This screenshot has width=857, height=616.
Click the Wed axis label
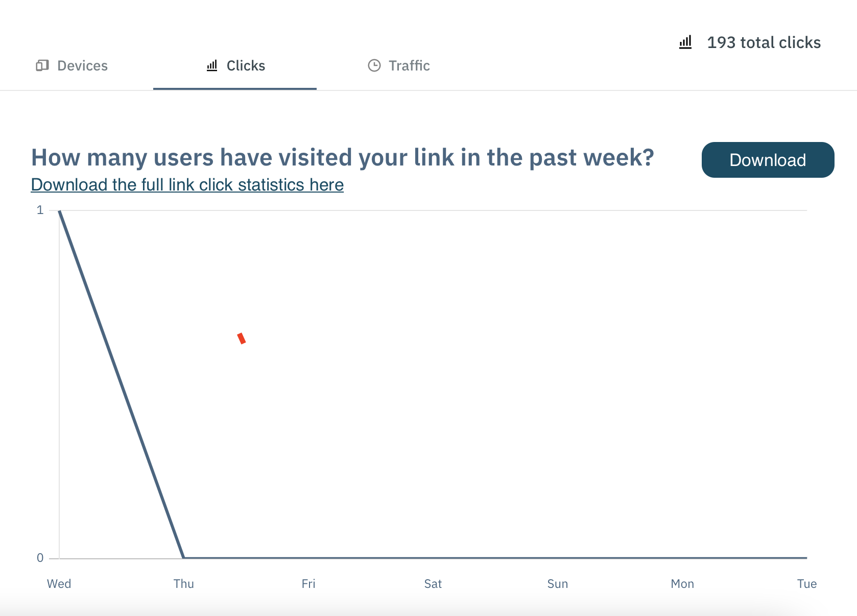point(59,583)
